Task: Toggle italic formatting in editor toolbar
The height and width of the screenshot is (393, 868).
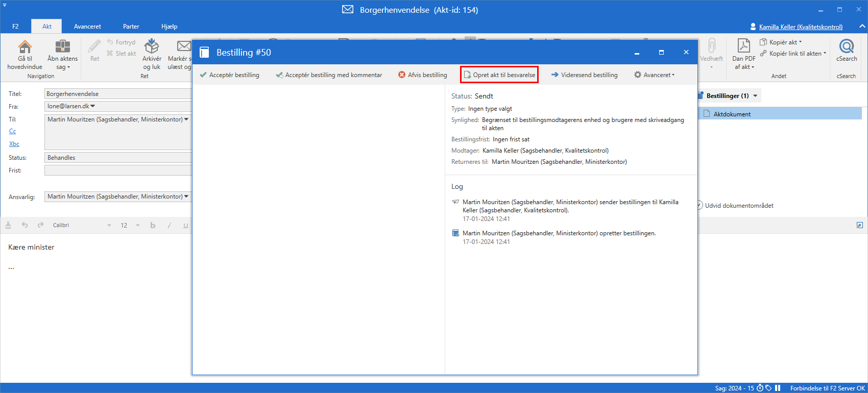Action: [x=169, y=226]
